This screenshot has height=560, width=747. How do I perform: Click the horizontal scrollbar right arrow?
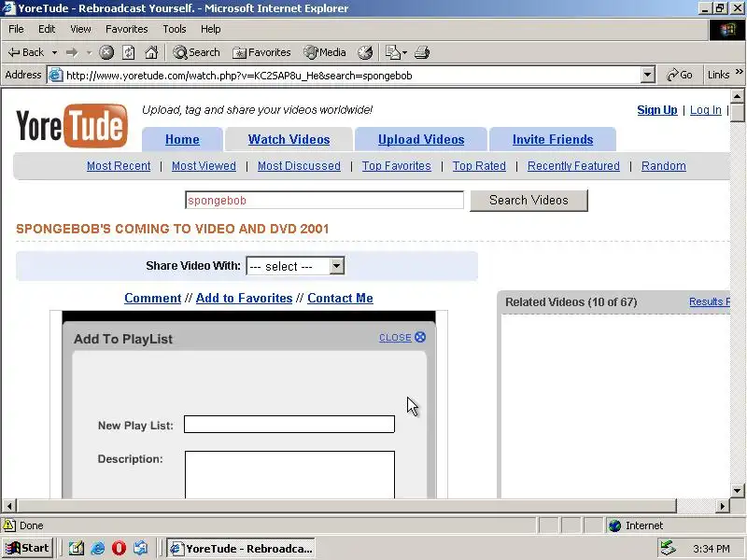click(723, 506)
